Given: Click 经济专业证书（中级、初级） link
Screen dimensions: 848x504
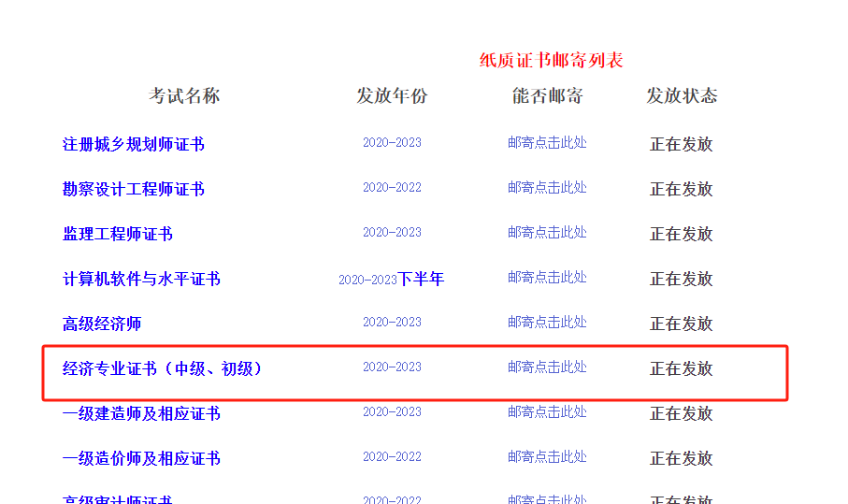Looking at the screenshot, I should point(162,368).
